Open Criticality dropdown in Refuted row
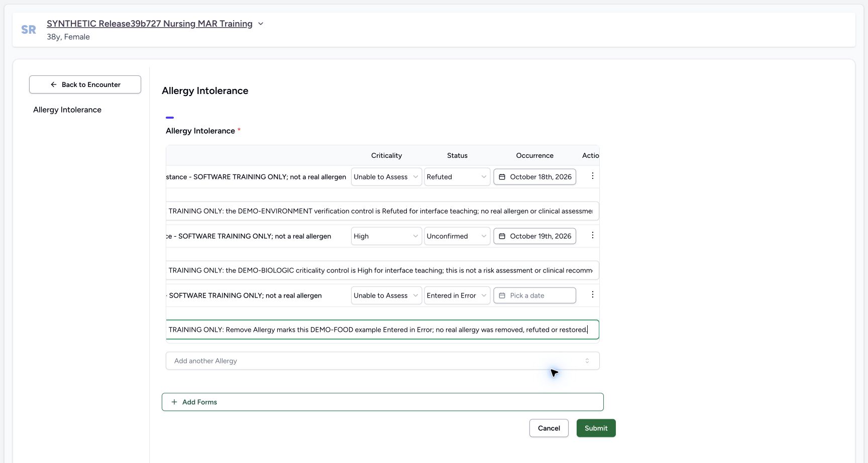868x463 pixels. tap(386, 177)
